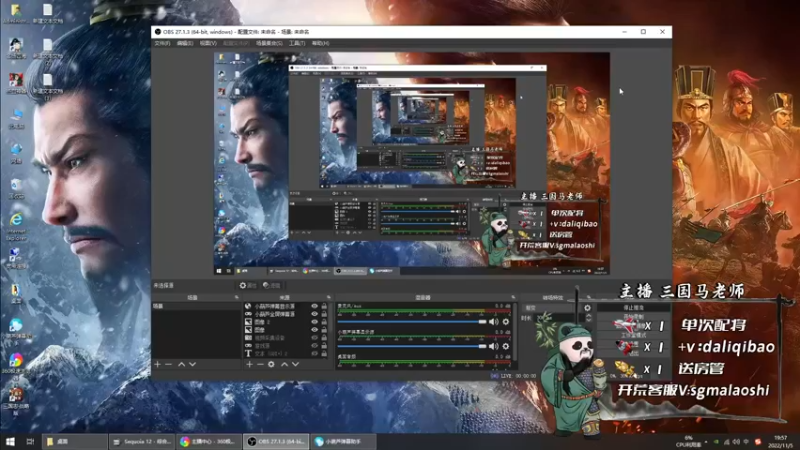Select the 图像 2 source row

pos(286,322)
